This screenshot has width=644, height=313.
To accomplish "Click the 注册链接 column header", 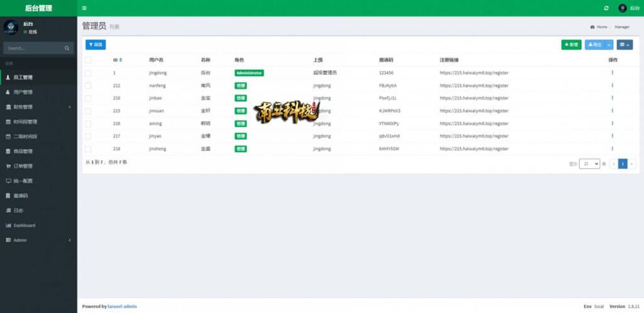I will tap(449, 60).
